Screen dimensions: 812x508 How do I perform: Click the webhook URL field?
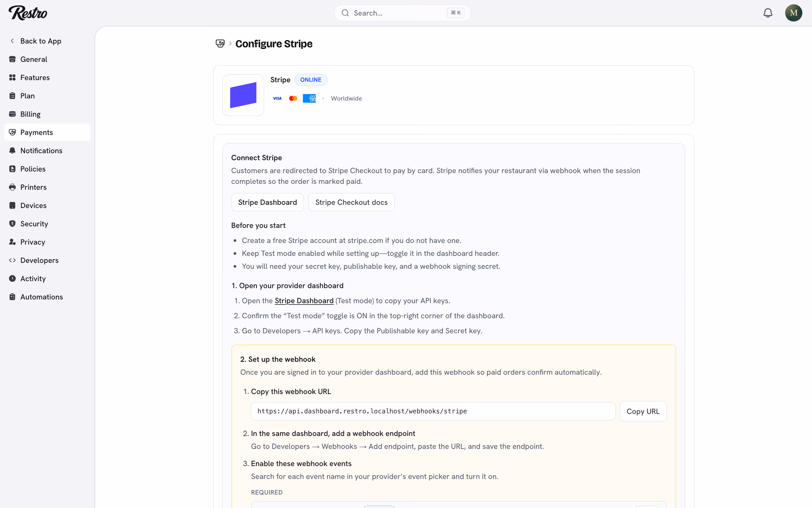coord(433,411)
